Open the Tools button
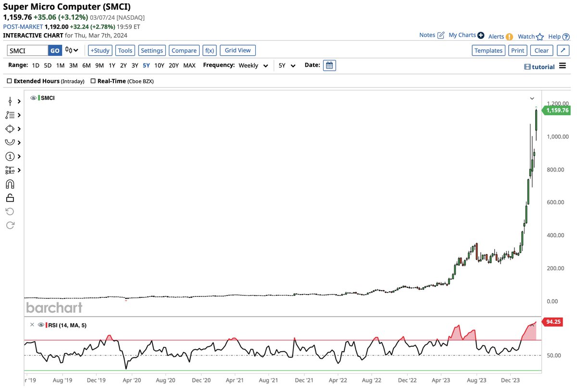 125,50
